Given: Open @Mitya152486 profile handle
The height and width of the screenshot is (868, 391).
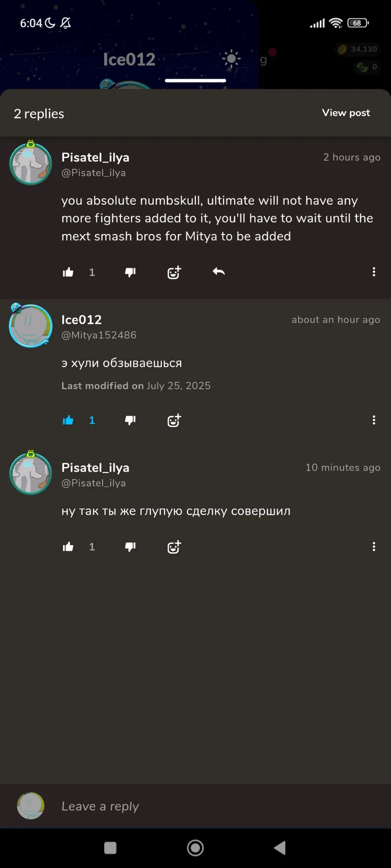Looking at the screenshot, I should [x=99, y=335].
